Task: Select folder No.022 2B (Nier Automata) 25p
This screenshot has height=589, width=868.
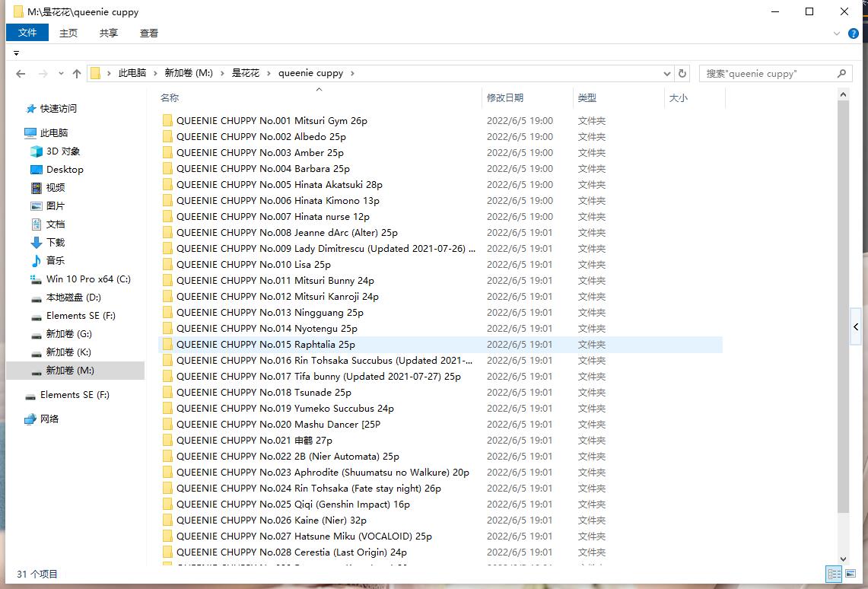Action: tap(440, 457)
